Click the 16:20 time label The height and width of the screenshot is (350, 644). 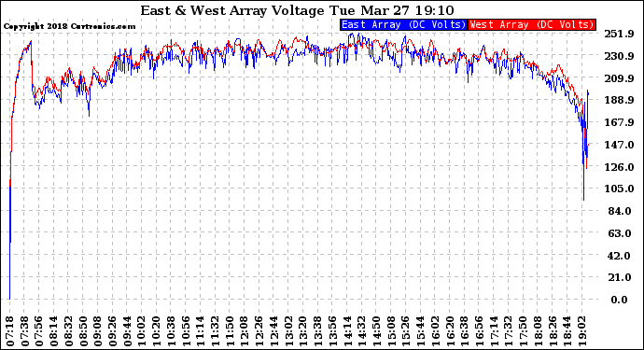(449, 331)
